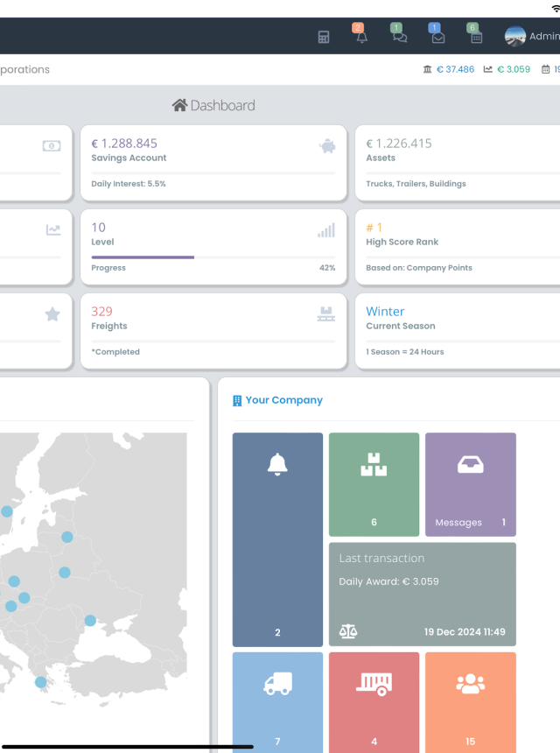Screen dimensions: 560x753
Task: Click the line chart icon on left card
Action: (53, 230)
